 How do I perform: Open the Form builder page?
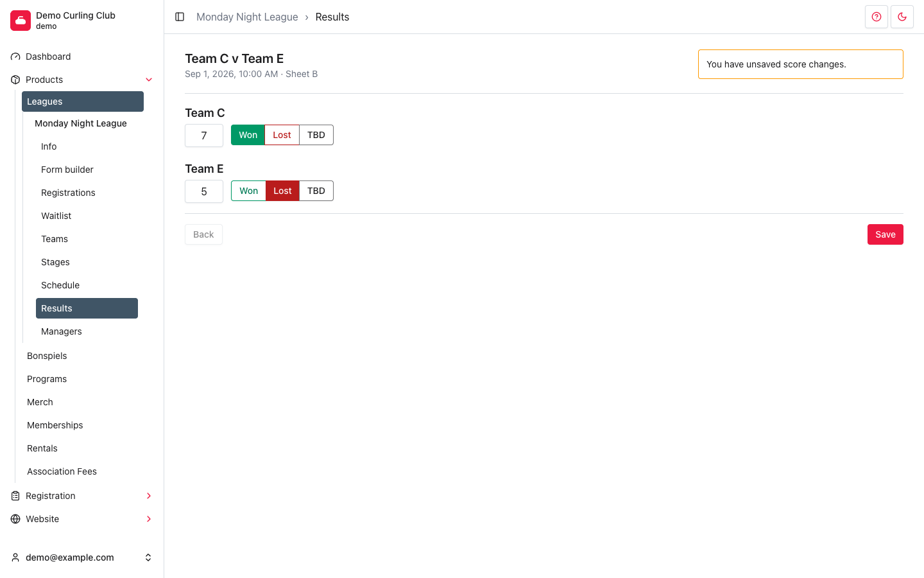pos(87,170)
